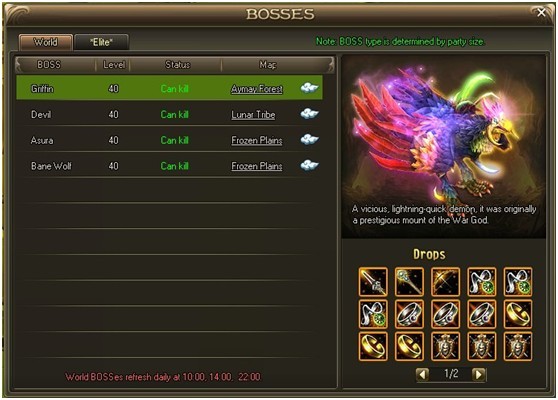Image resolution: width=558 pixels, height=400 pixels.
Task: Open the Aymay Forest map link
Action: [x=257, y=89]
